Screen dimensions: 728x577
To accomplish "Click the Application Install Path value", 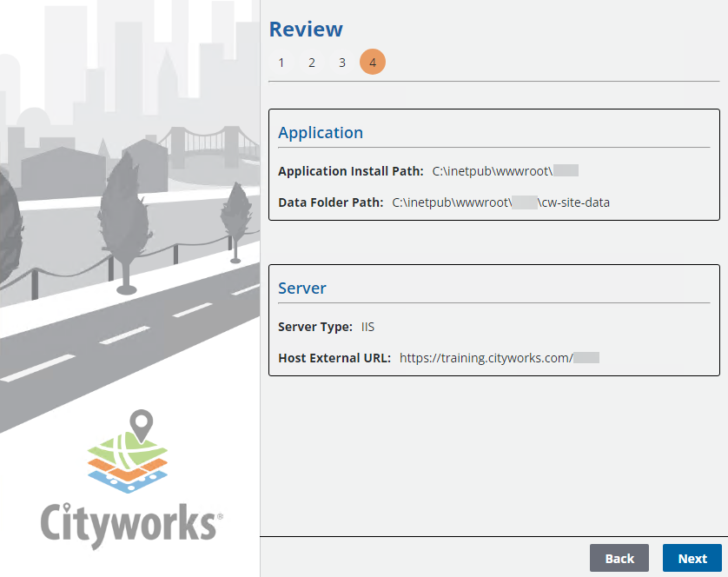I will click(505, 171).
